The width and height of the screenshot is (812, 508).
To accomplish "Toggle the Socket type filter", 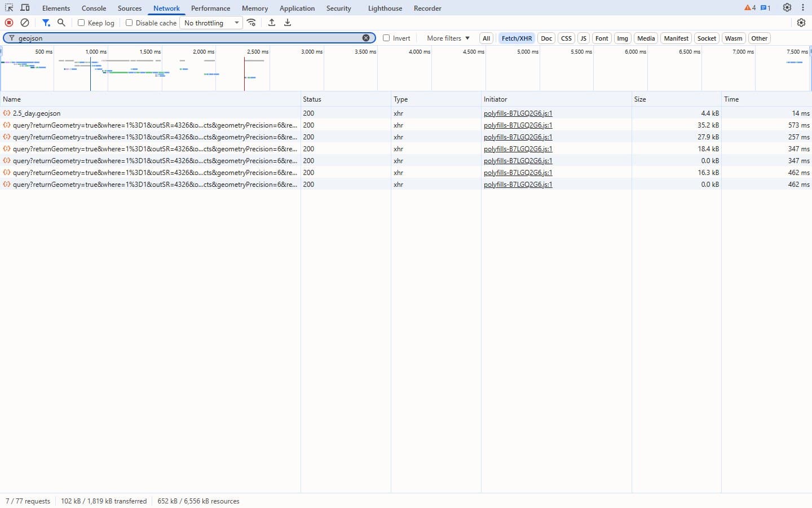I will click(707, 38).
